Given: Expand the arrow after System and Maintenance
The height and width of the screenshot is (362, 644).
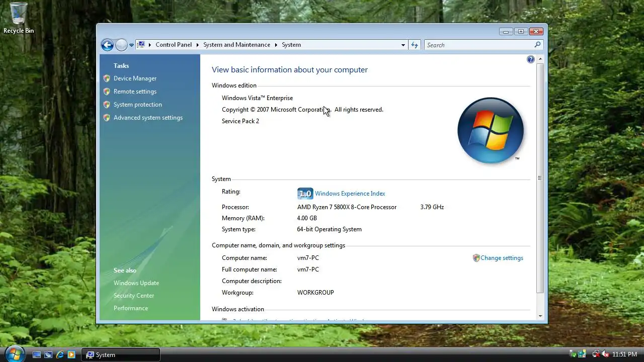Looking at the screenshot, I should coord(276,45).
